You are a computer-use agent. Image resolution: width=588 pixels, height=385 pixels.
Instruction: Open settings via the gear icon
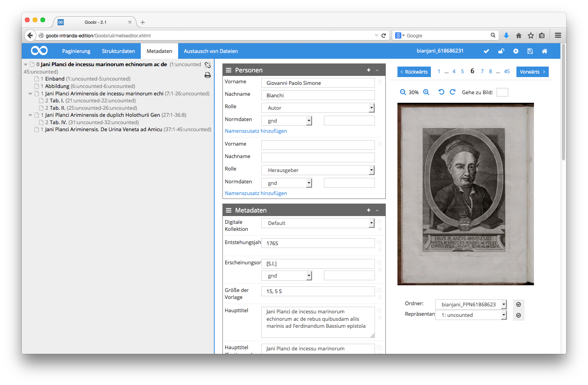516,51
